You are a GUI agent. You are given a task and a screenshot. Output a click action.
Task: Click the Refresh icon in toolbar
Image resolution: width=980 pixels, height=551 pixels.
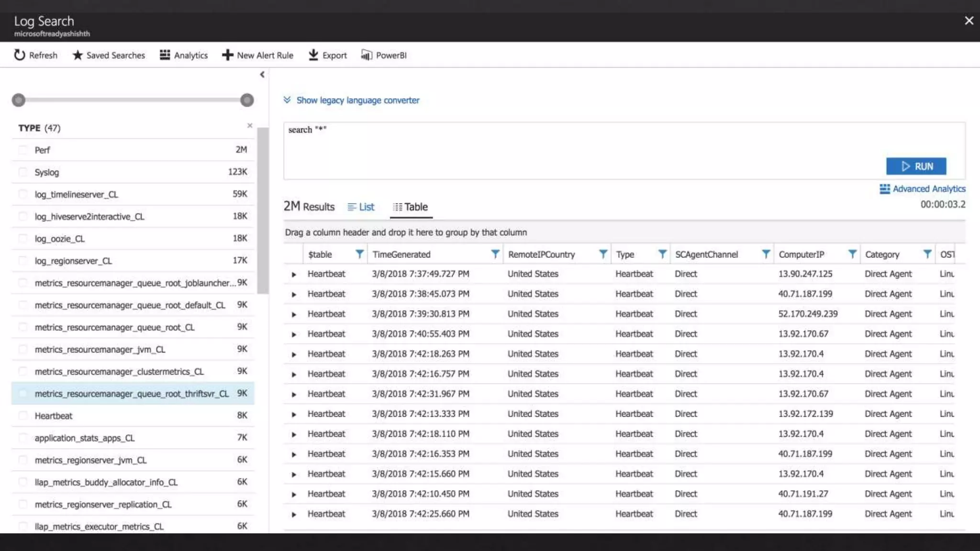[x=19, y=55]
